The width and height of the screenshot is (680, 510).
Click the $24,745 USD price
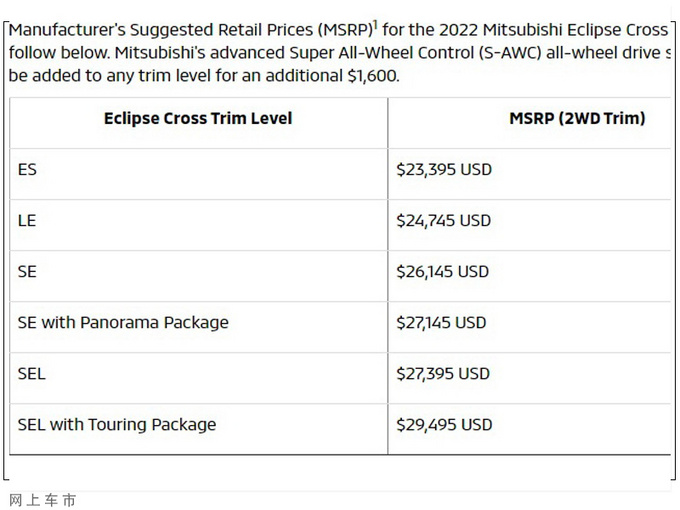444,221
